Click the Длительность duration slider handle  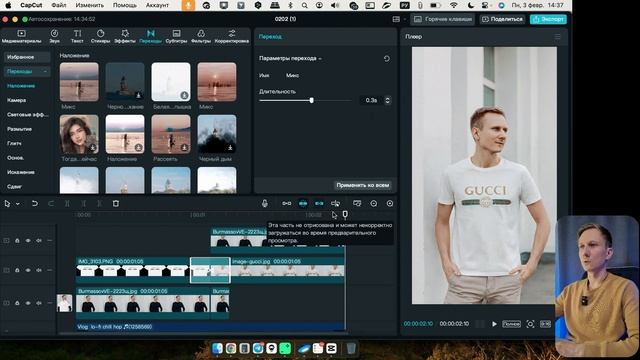[311, 100]
